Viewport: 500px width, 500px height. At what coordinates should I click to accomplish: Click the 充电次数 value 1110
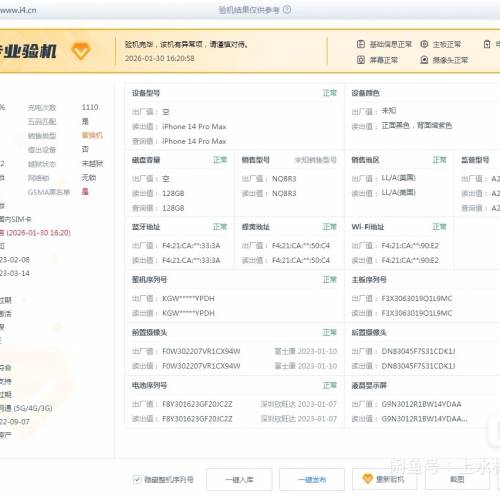pyautogui.click(x=90, y=107)
